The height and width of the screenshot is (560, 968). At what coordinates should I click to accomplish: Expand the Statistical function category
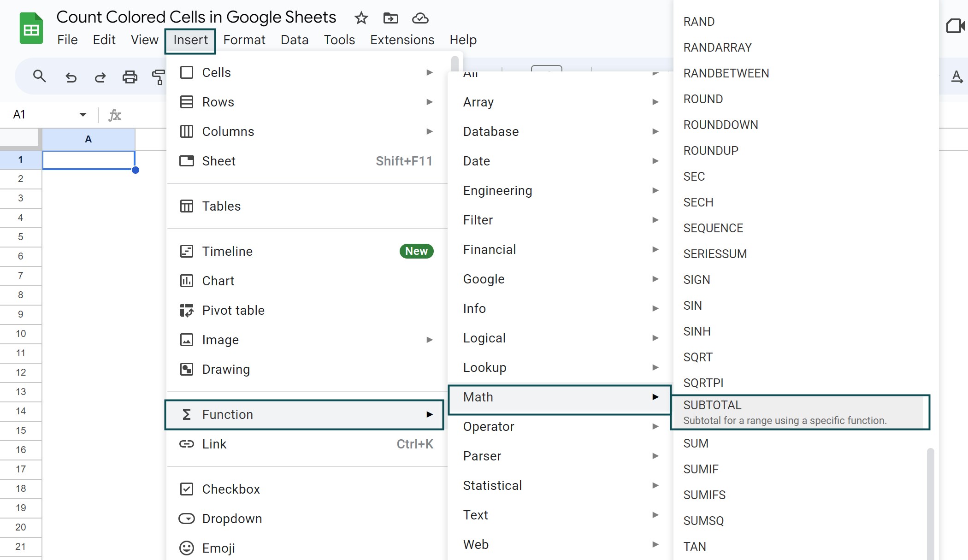pos(560,485)
